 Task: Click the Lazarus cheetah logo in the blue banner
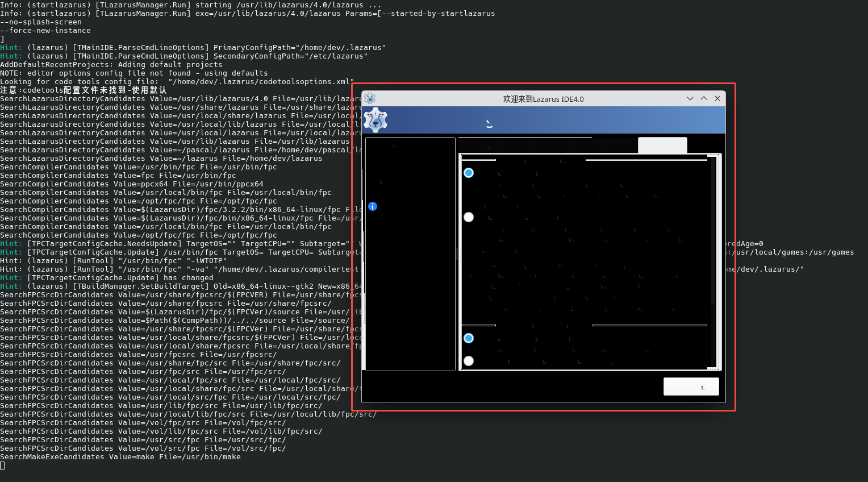click(x=375, y=120)
